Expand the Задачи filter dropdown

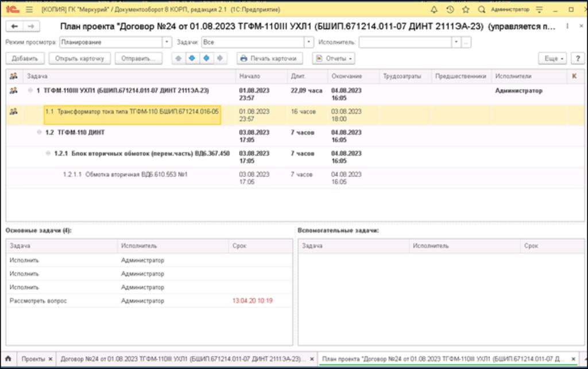[308, 42]
